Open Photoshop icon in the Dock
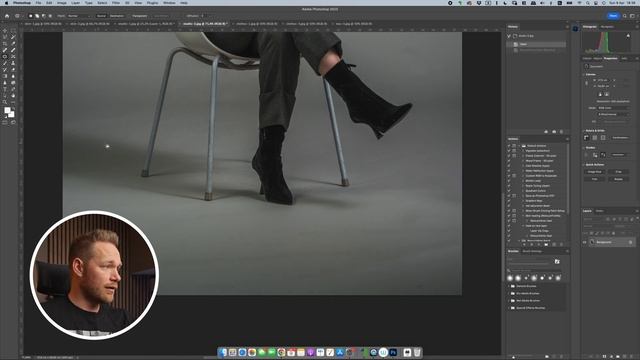Screen dimensions: 640x360 (393, 352)
